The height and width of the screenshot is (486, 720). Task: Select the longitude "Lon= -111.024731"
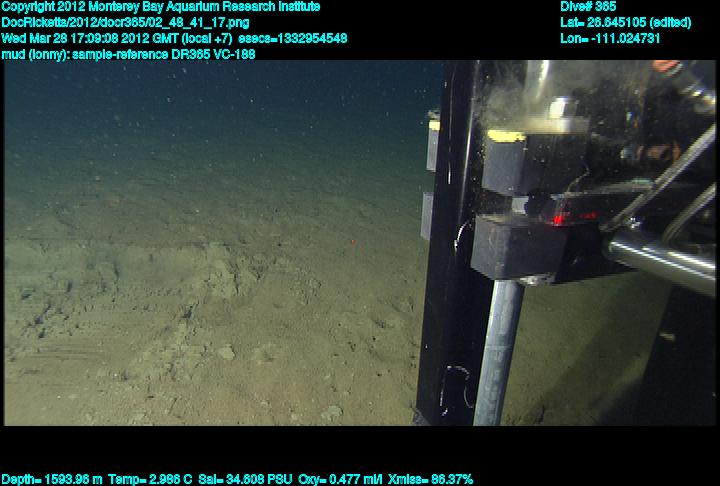pyautogui.click(x=610, y=38)
